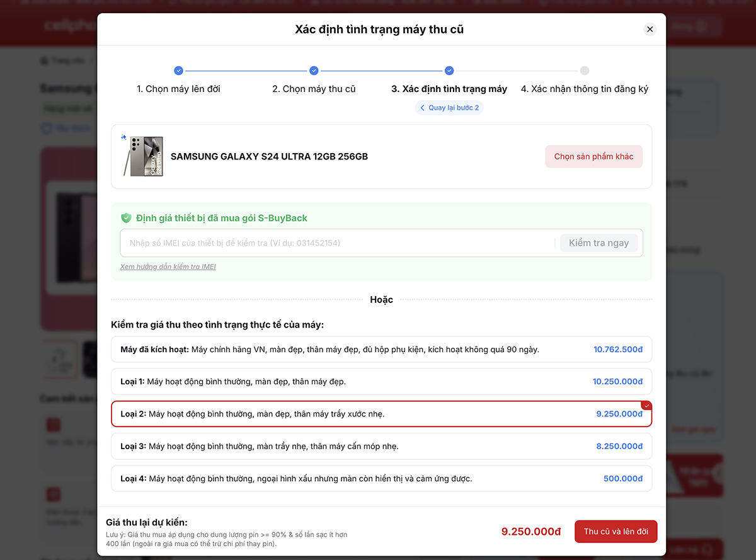This screenshot has height=560, width=756.
Task: Select the Loại 1 condition option
Action: [x=381, y=381]
